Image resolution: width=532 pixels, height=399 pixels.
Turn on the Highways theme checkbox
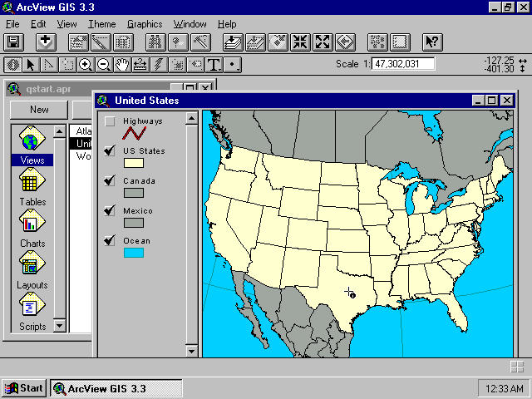[110, 121]
